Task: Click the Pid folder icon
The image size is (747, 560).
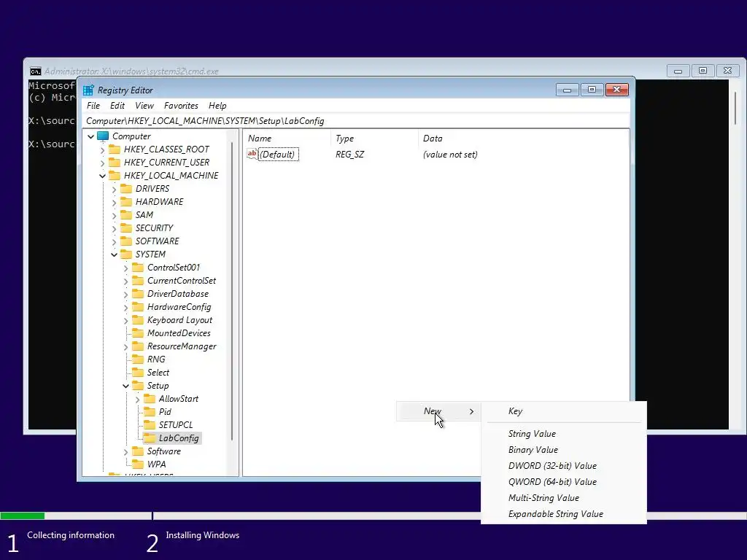Action: pos(150,412)
